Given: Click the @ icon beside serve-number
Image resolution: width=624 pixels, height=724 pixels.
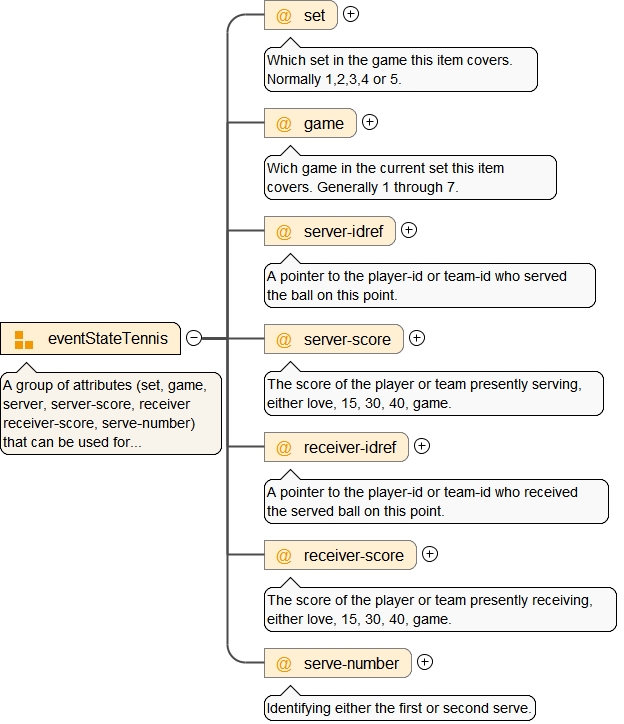Looking at the screenshot, I should pos(284,664).
